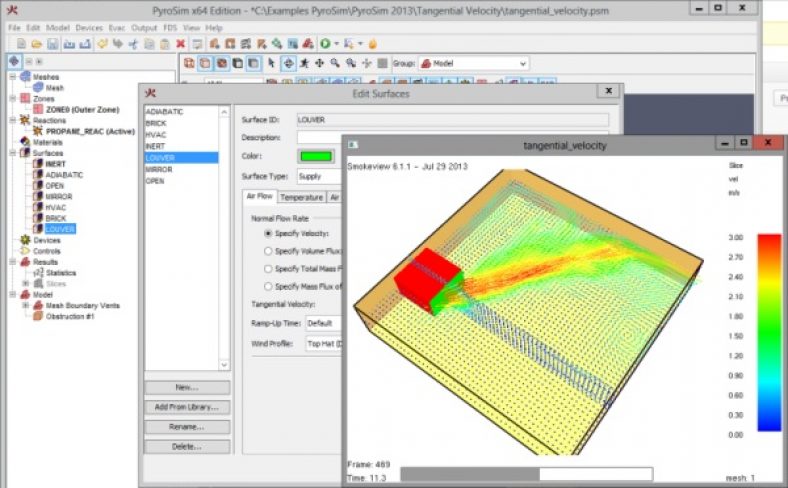Click the Save icon in the toolbar

tap(53, 44)
